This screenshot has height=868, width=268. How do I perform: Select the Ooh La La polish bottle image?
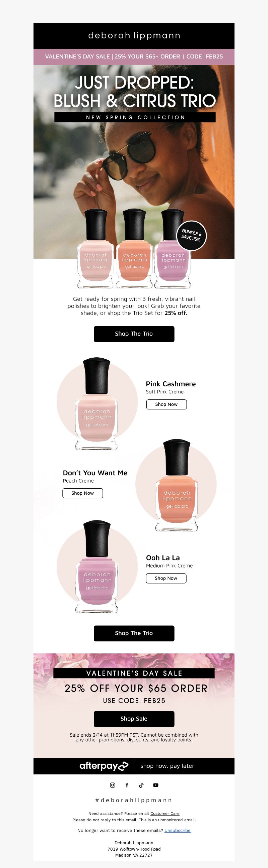pos(97,567)
